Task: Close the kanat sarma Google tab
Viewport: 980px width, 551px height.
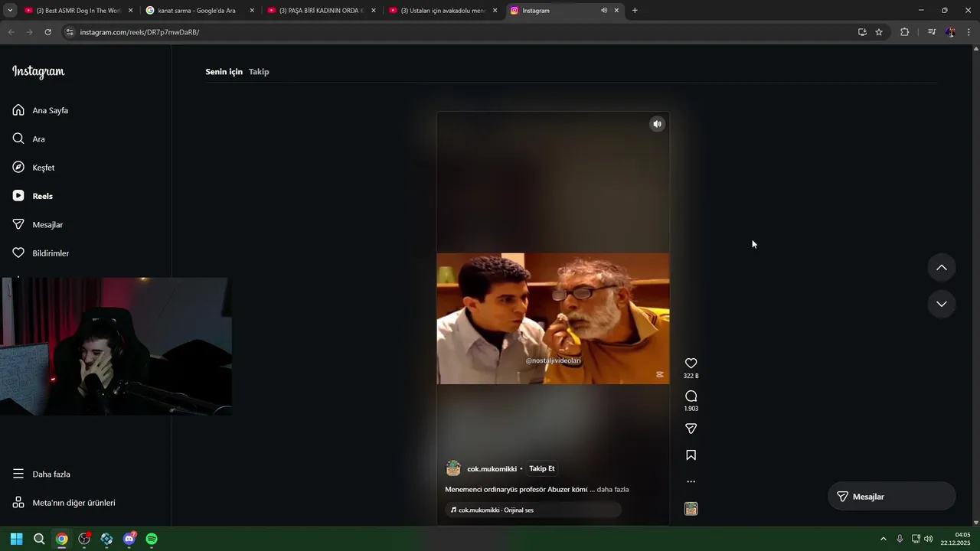Action: click(252, 11)
